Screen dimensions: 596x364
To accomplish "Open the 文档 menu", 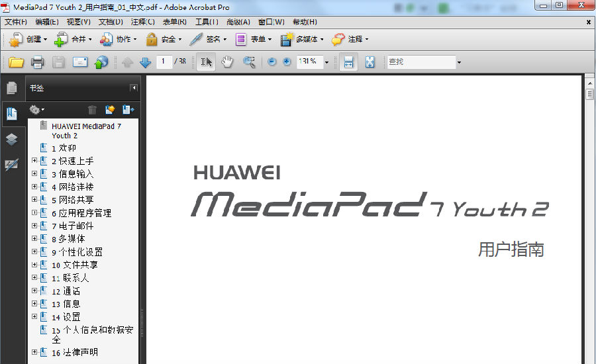I will [x=111, y=22].
